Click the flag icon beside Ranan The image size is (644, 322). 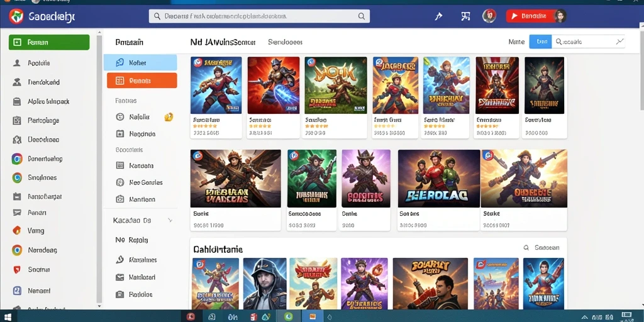pos(17,213)
